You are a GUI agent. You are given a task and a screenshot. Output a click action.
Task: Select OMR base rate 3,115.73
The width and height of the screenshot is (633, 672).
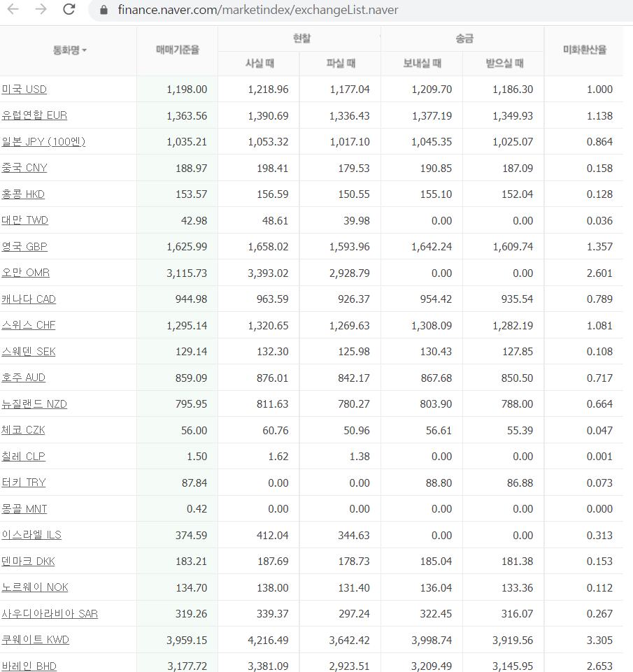(187, 273)
